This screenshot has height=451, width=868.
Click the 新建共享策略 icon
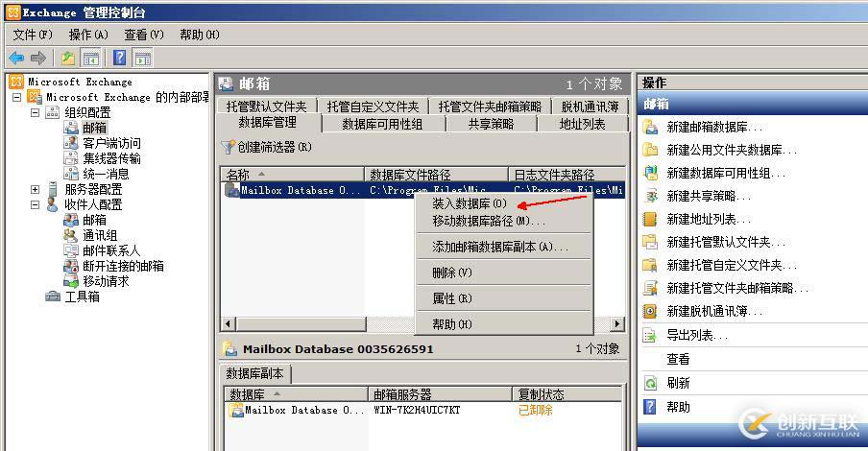click(650, 196)
